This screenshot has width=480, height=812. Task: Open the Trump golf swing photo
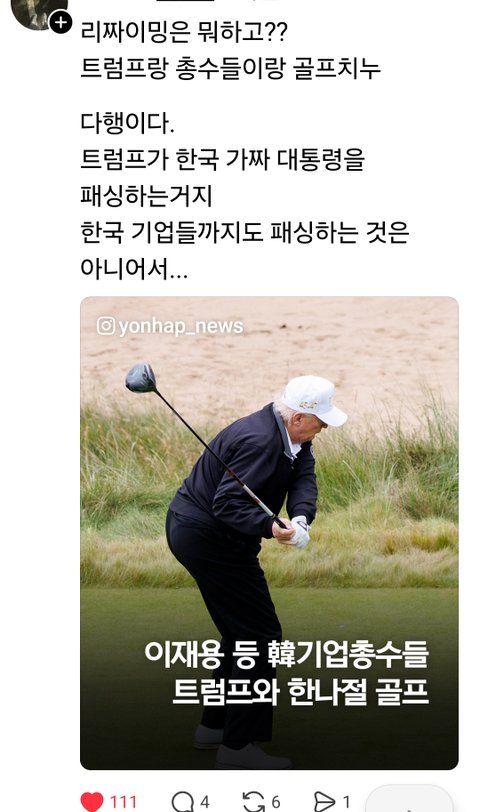269,532
